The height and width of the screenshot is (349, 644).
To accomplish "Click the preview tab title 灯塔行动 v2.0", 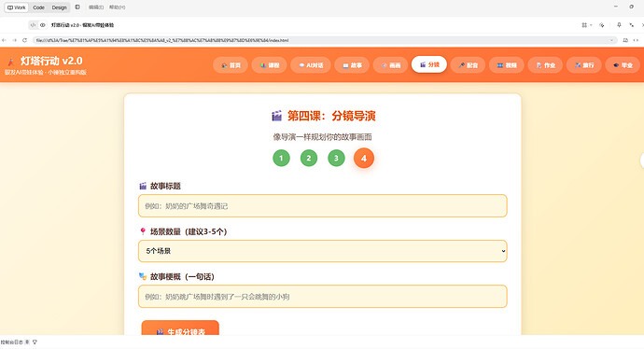I will [x=82, y=25].
